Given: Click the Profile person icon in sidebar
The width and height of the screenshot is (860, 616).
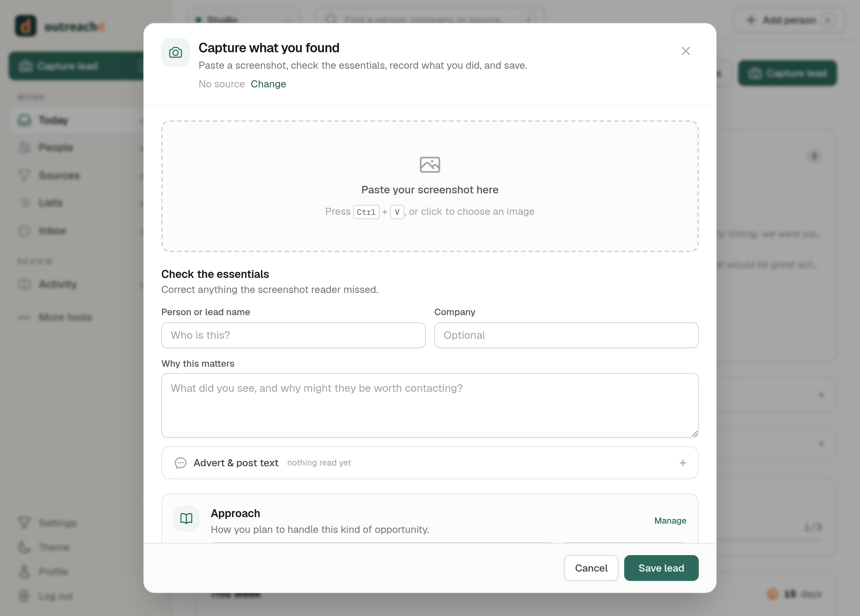Looking at the screenshot, I should click(24, 572).
